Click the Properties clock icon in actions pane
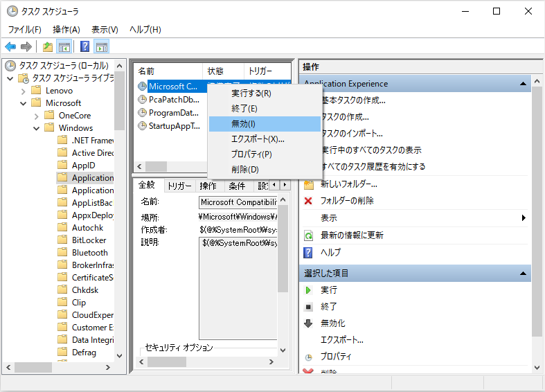This screenshot has height=392, width=545. pos(308,357)
